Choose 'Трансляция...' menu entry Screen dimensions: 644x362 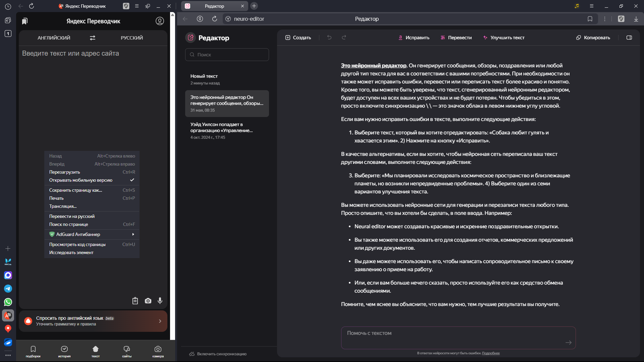coord(92,206)
